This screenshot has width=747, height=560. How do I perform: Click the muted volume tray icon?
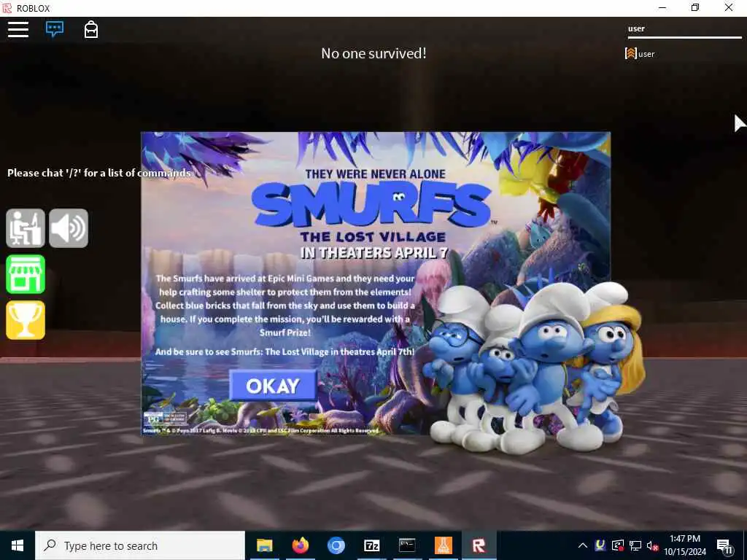pyautogui.click(x=652, y=545)
